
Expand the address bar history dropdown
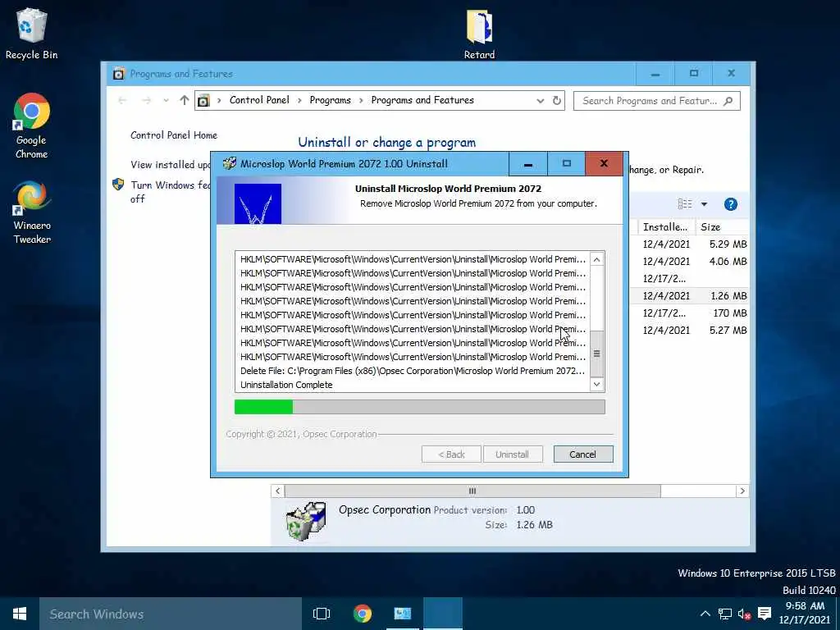tap(540, 101)
